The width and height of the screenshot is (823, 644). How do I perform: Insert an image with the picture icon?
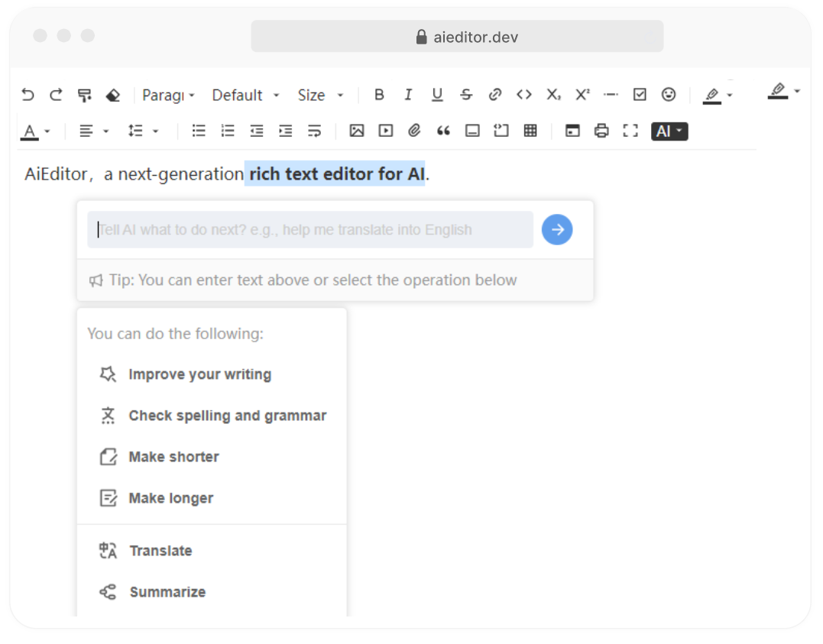(357, 131)
